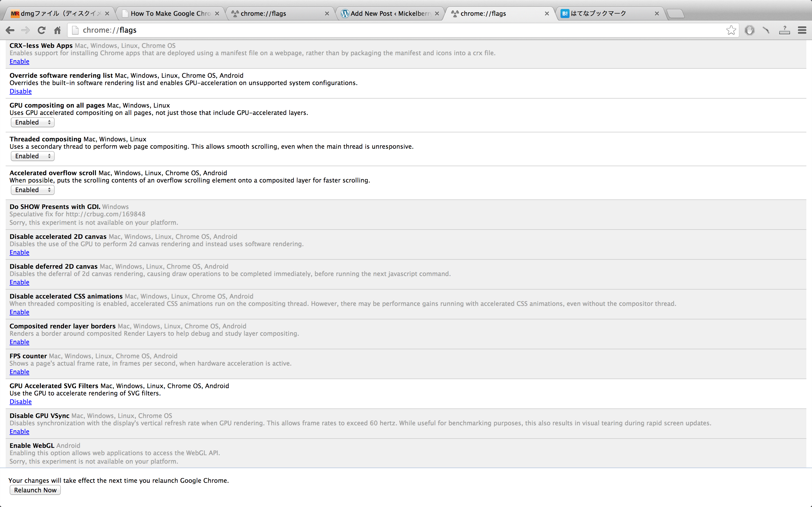Click the Relaunch Now button
This screenshot has height=507, width=812.
[35, 490]
